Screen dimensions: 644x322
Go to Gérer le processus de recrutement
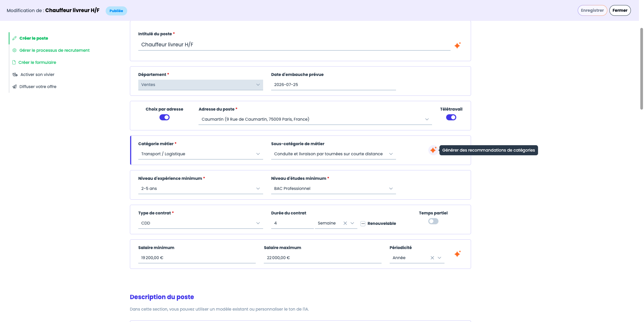pos(55,50)
